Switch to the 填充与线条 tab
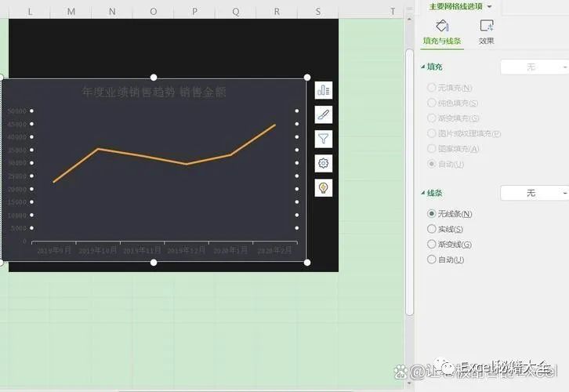 [442, 41]
